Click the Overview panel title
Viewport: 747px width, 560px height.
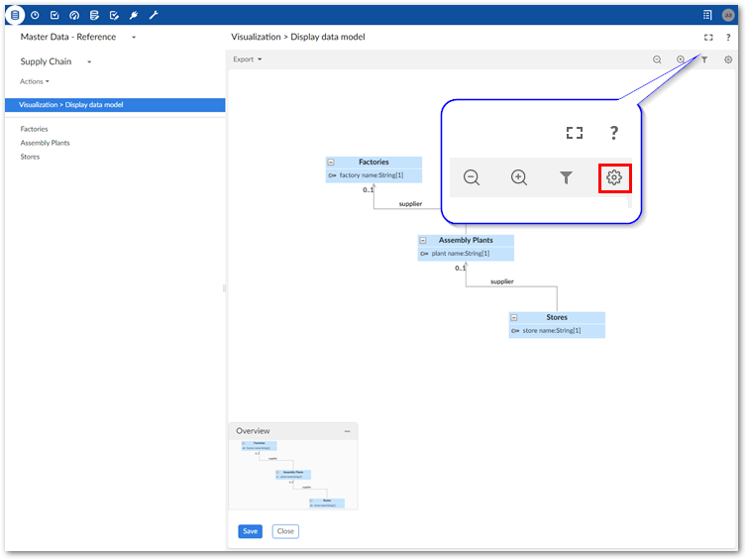click(253, 431)
